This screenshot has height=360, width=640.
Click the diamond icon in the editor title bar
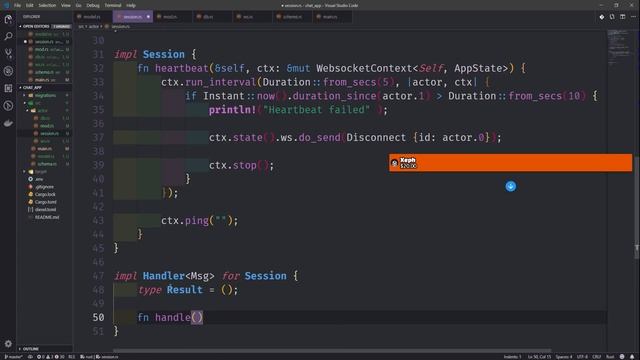602,17
